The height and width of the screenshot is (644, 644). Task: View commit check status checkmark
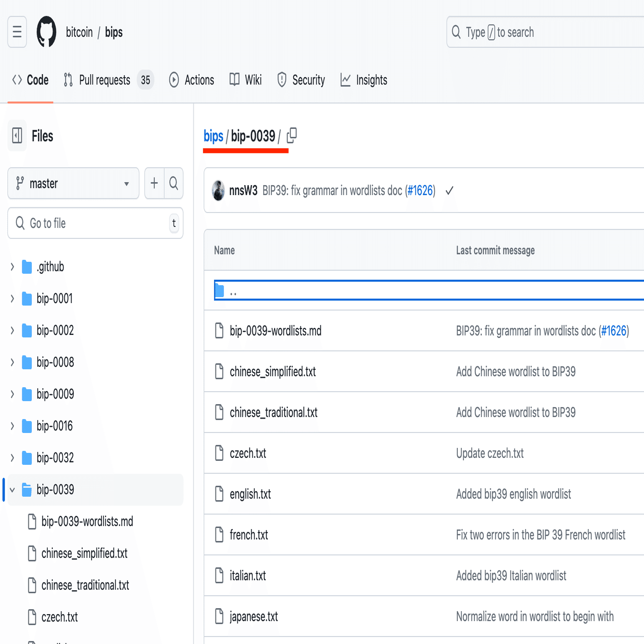[x=449, y=191]
